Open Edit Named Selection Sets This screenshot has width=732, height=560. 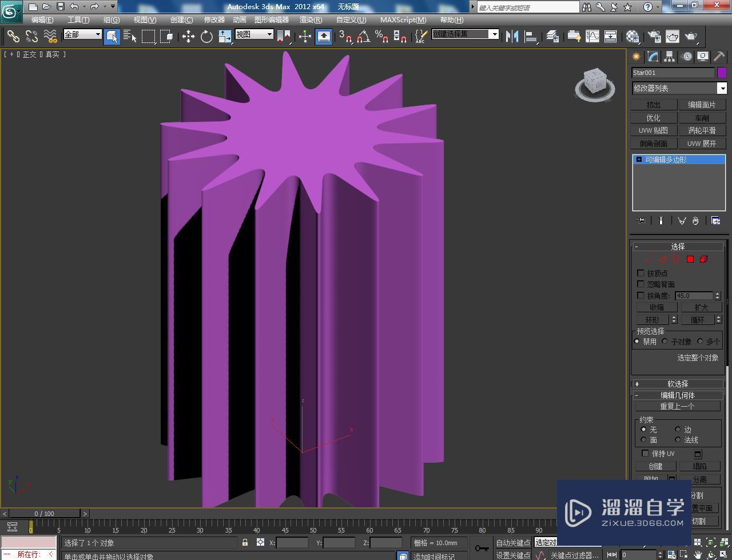point(420,37)
